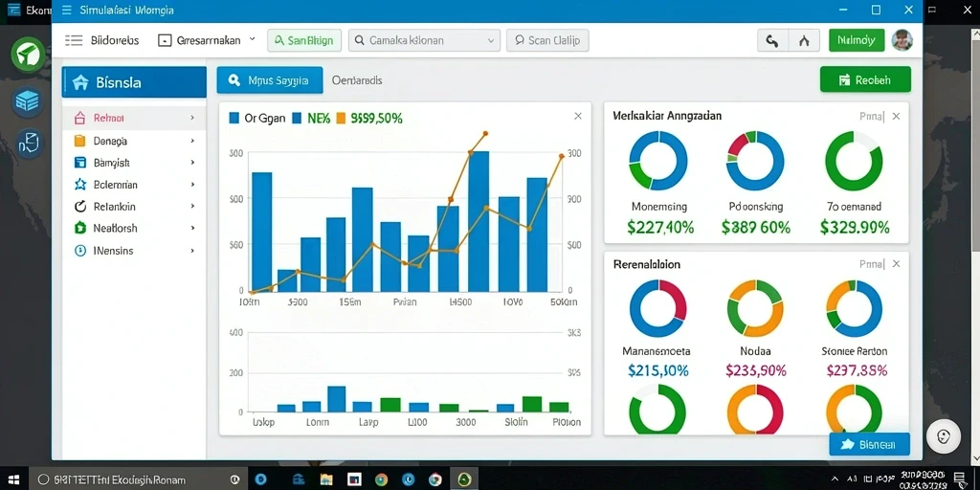Click the undo arrow toolbar icon
This screenshot has height=490, width=980.
pyautogui.click(x=772, y=40)
